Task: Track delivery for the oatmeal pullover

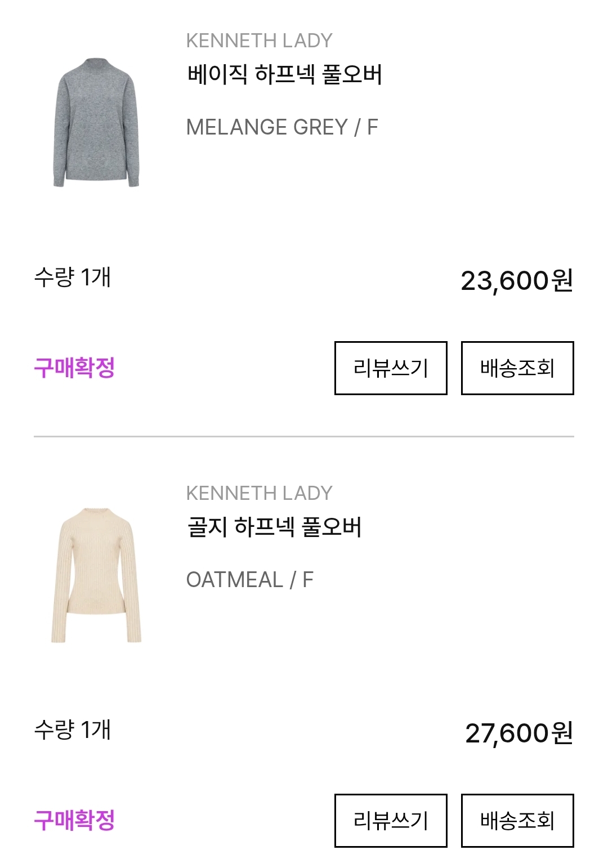Action: pyautogui.click(x=517, y=821)
